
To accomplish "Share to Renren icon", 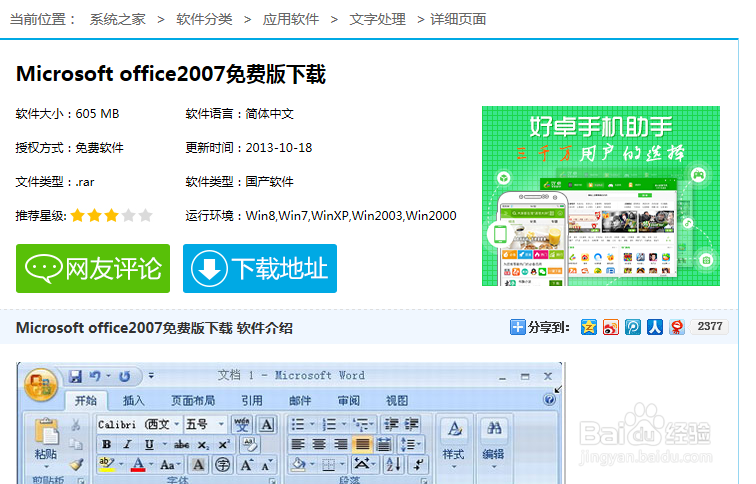I will point(655,327).
